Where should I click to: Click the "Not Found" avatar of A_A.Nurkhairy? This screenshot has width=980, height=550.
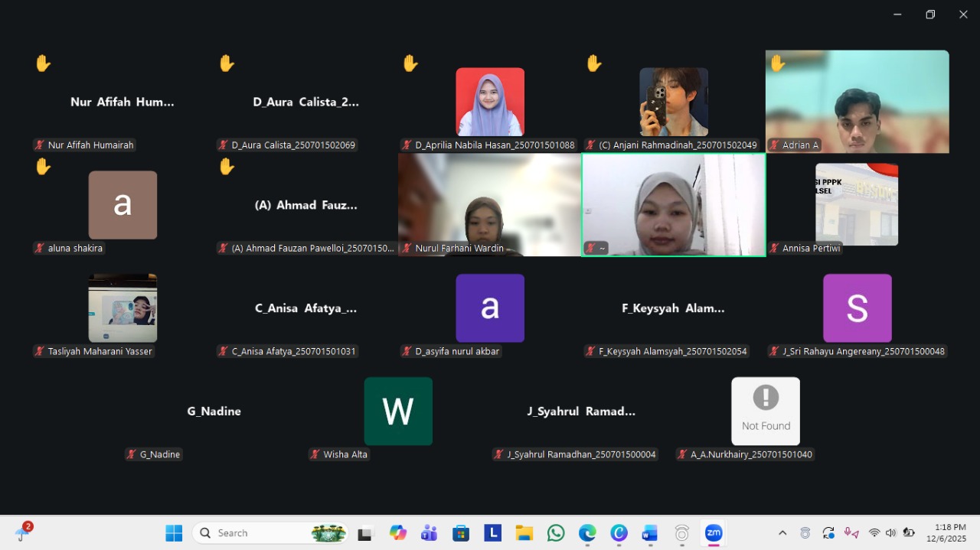[x=765, y=411]
